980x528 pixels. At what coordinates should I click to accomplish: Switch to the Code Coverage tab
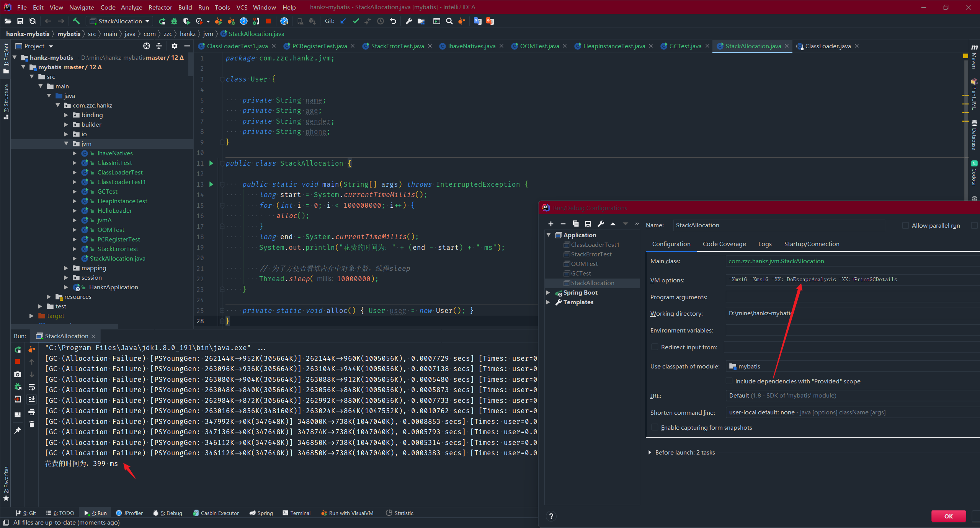pos(724,244)
